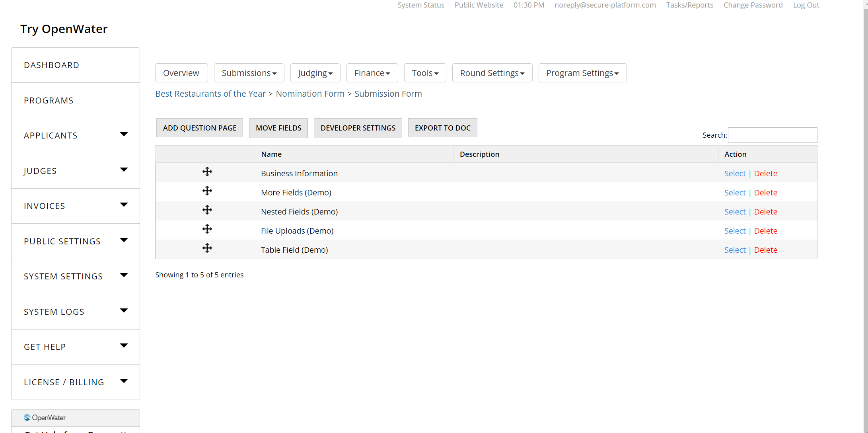The width and height of the screenshot is (868, 433).
Task: Open the Program Settings dropdown
Action: (582, 73)
